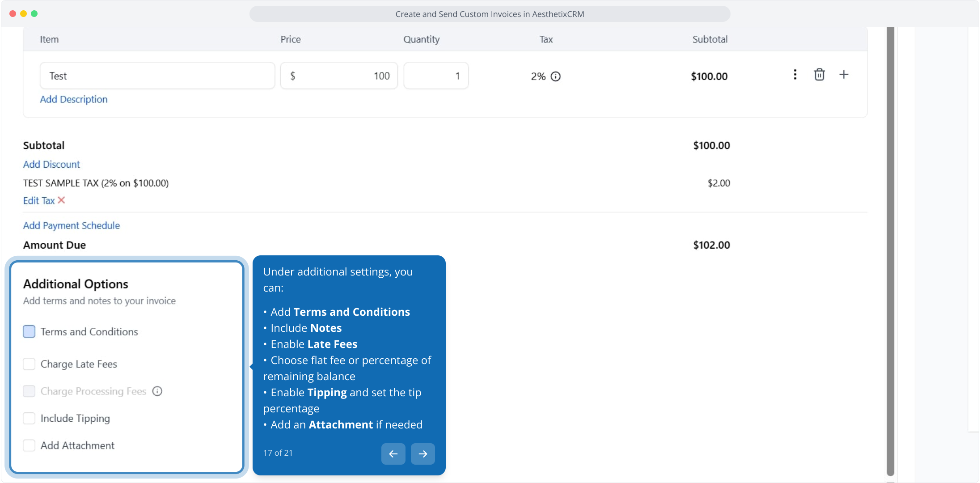Click Edit Tax link
980x483 pixels.
pos(39,201)
